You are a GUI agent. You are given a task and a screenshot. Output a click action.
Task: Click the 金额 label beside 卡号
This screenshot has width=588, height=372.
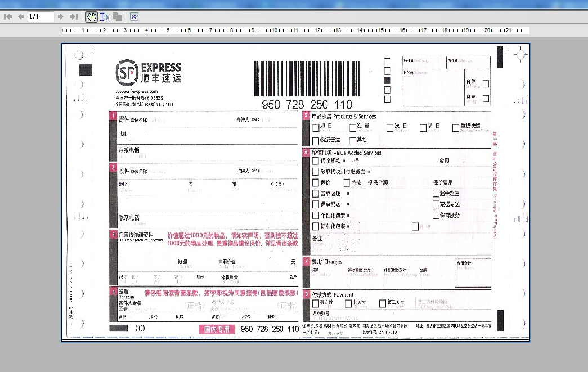[445, 160]
